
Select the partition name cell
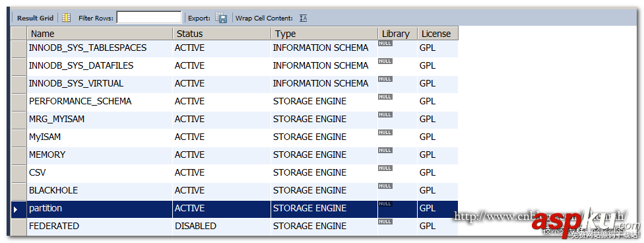[100, 209]
